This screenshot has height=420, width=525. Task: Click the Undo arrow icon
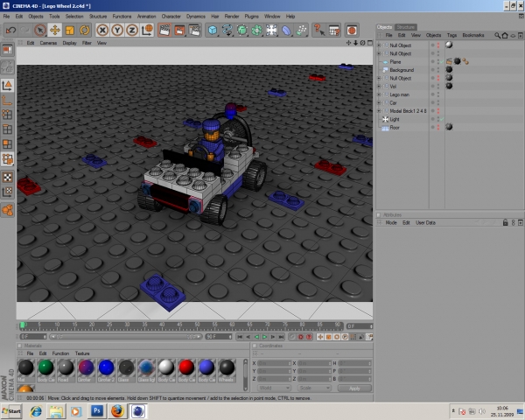[10, 30]
